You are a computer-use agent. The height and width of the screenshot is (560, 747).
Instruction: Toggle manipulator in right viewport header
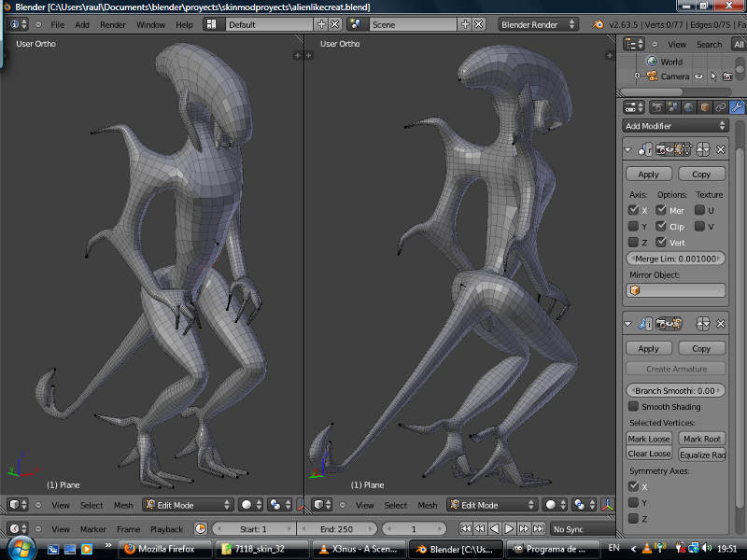click(607, 505)
